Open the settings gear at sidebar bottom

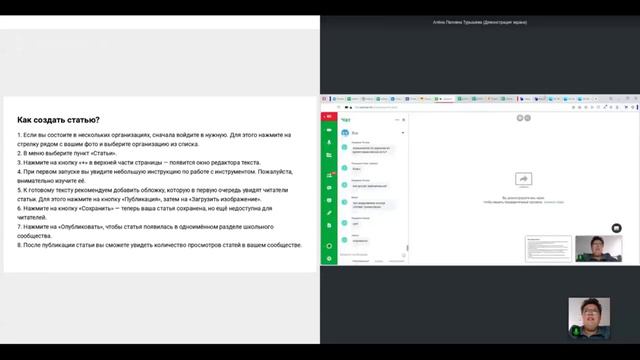(x=329, y=258)
